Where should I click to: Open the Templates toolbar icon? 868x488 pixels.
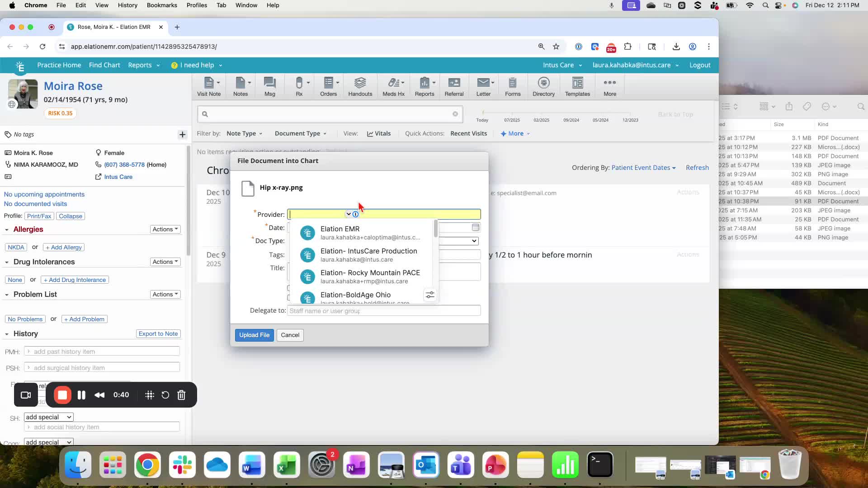click(x=578, y=86)
